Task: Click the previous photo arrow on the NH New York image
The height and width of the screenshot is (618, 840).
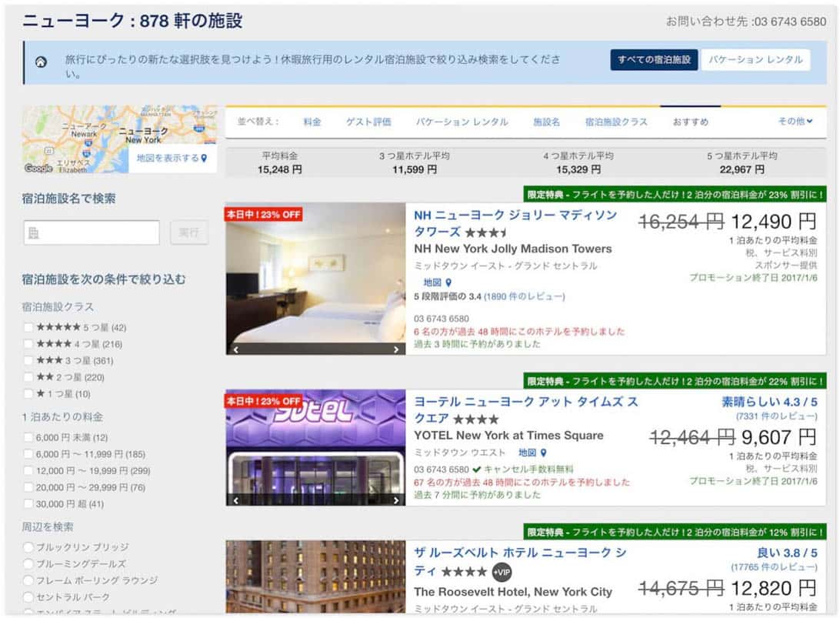Action: pyautogui.click(x=235, y=349)
